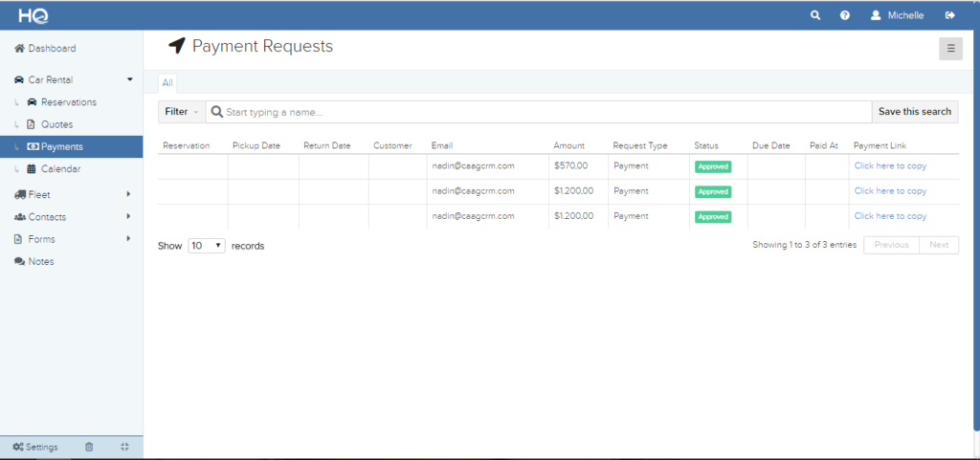Click the Previous pagination button
The height and width of the screenshot is (460, 980).
[x=891, y=245]
